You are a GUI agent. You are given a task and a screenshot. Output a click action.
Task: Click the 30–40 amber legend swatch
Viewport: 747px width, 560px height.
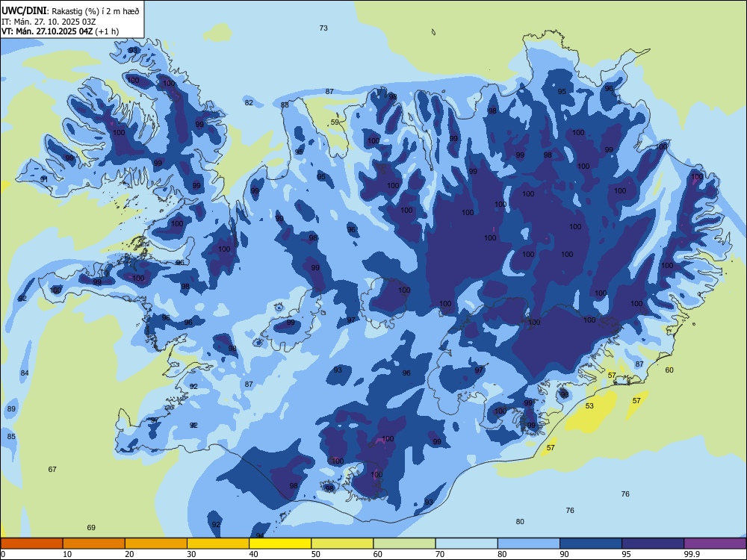click(x=218, y=544)
